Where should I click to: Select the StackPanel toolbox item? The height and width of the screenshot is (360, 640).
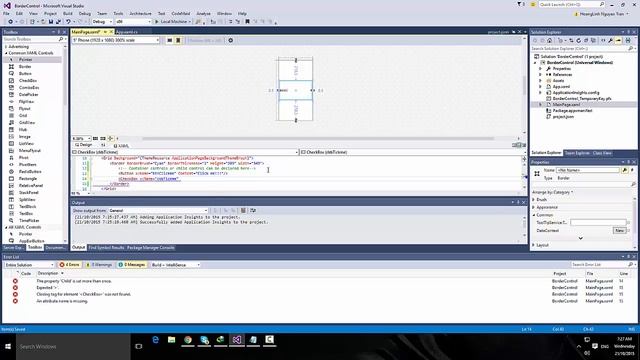tap(29, 192)
